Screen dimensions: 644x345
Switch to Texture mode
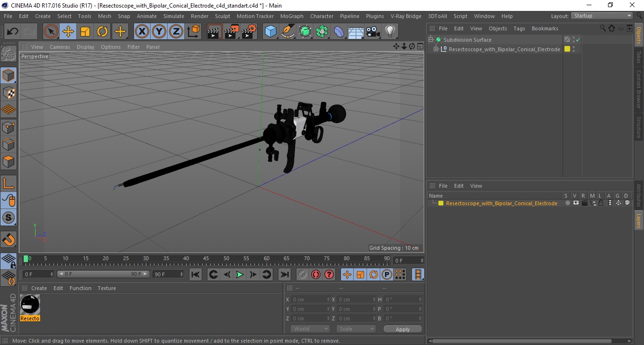[x=9, y=92]
